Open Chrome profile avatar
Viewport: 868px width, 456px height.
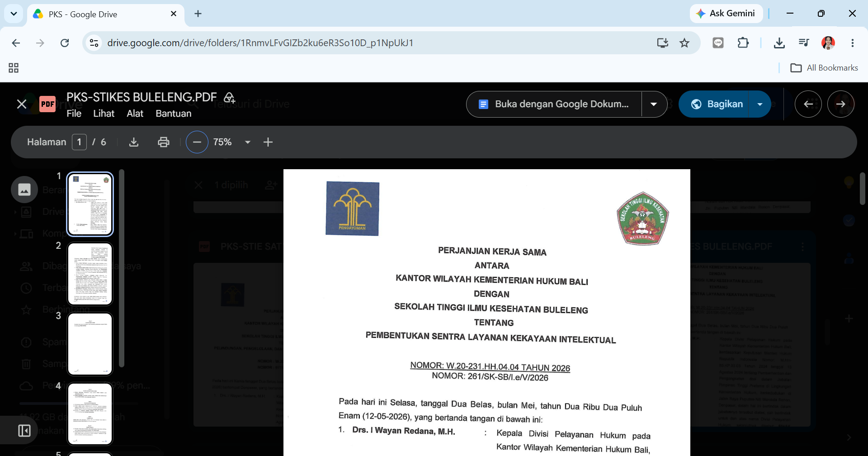point(828,43)
